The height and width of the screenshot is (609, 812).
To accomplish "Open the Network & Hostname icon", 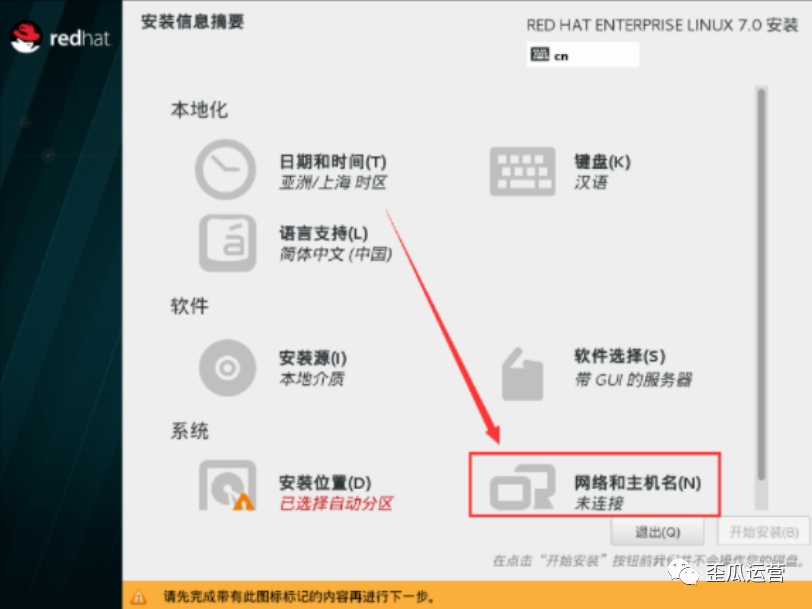I will coord(523,487).
